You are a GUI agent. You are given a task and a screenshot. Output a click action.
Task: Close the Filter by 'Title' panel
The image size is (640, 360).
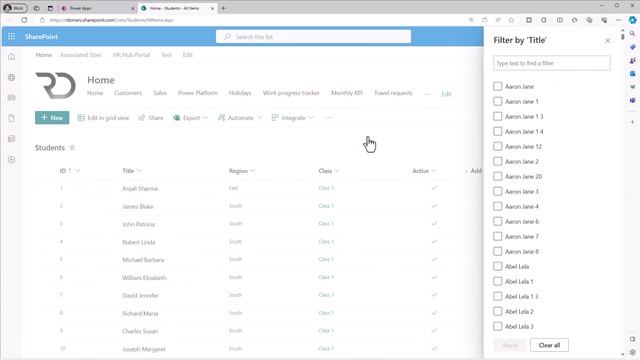pyautogui.click(x=607, y=40)
